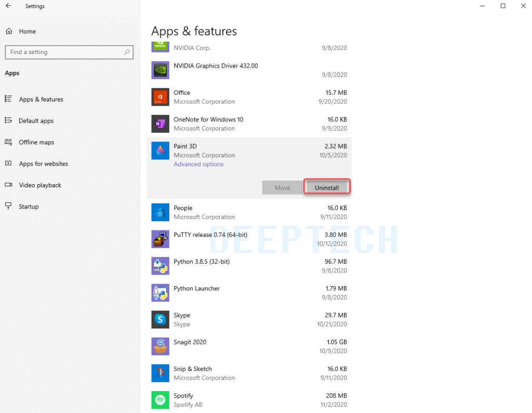Click the Default apps sidebar icon
Image resolution: width=532 pixels, height=413 pixels.
[x=8, y=120]
